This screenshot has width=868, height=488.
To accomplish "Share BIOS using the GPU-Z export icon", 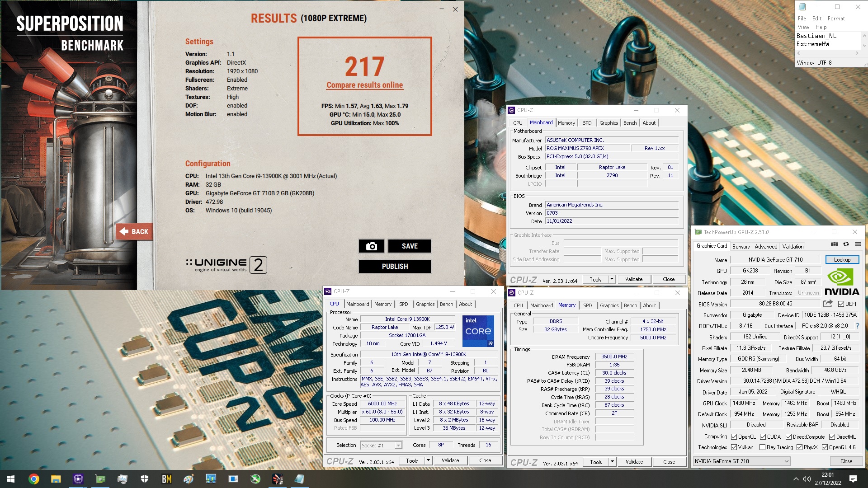I will [828, 304].
